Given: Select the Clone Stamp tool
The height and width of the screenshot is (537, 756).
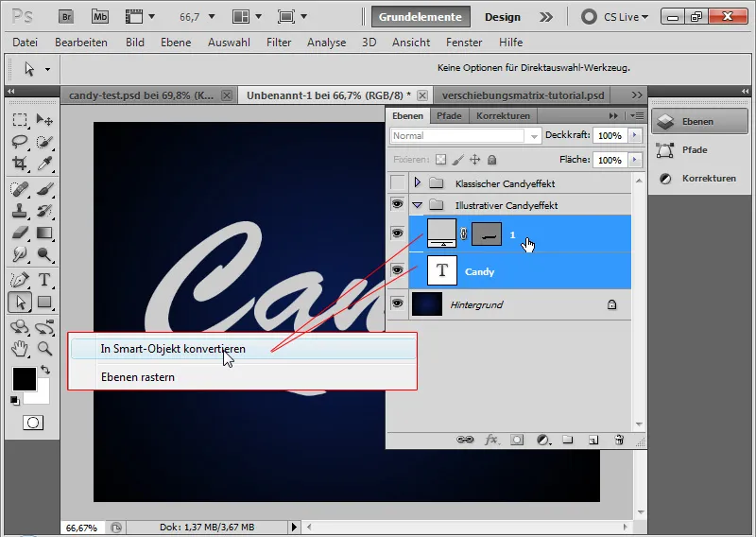Looking at the screenshot, I should coord(20,211).
